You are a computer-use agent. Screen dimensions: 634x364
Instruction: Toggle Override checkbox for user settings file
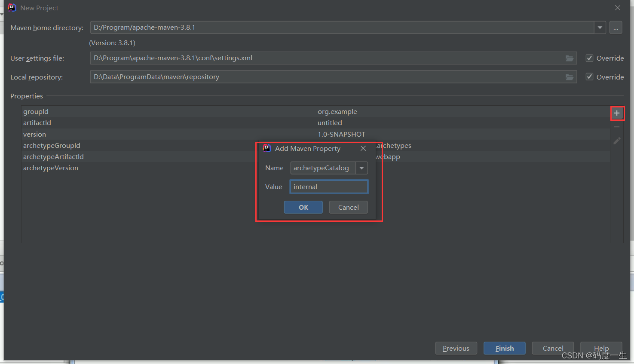(589, 58)
